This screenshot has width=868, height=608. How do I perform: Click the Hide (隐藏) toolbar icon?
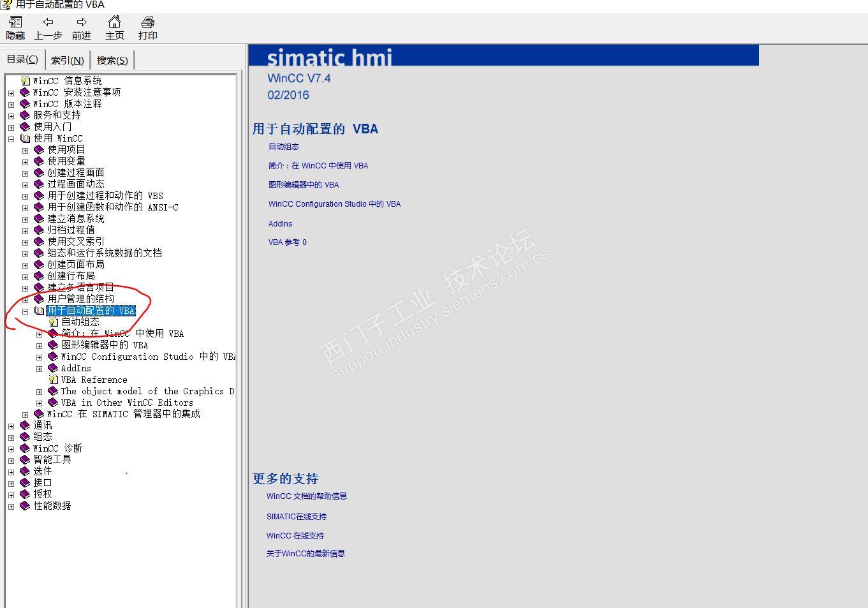coord(15,22)
